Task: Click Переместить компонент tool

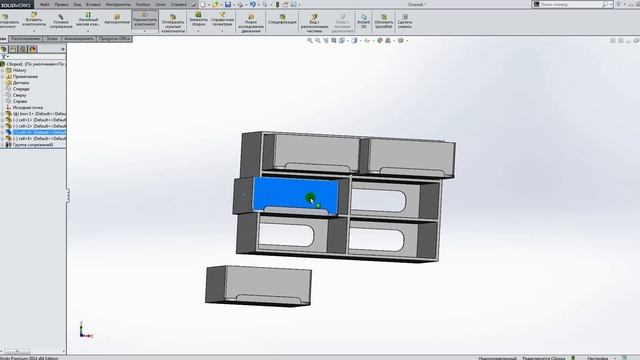Action: pos(144,20)
